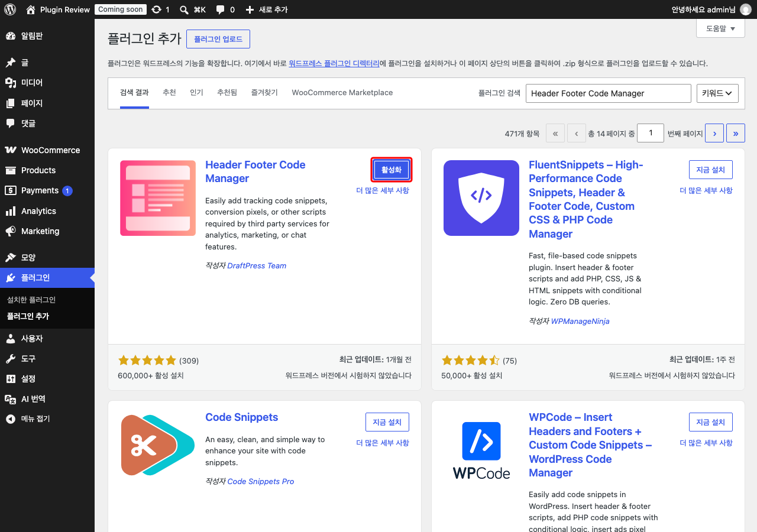The width and height of the screenshot is (757, 532).
Task: Open the Code Snippets title link
Action: pyautogui.click(x=242, y=417)
